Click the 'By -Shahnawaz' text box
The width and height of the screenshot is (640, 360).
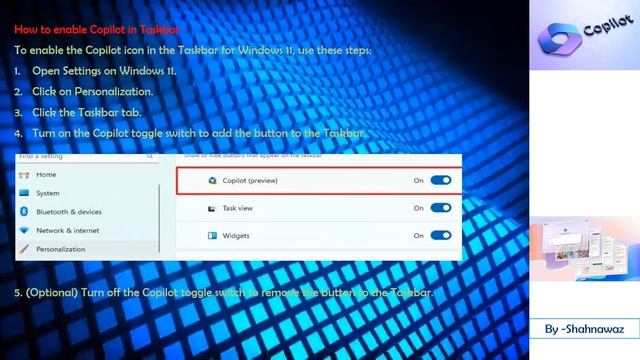(x=584, y=329)
